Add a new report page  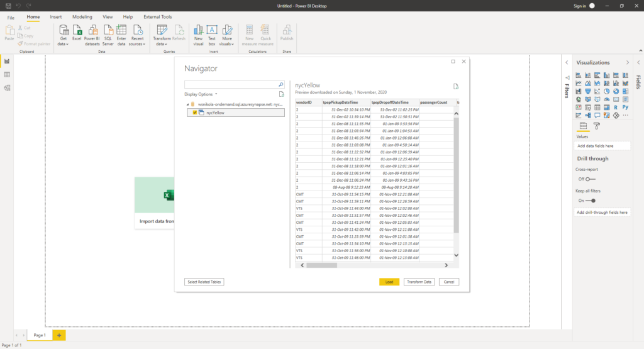(59, 335)
